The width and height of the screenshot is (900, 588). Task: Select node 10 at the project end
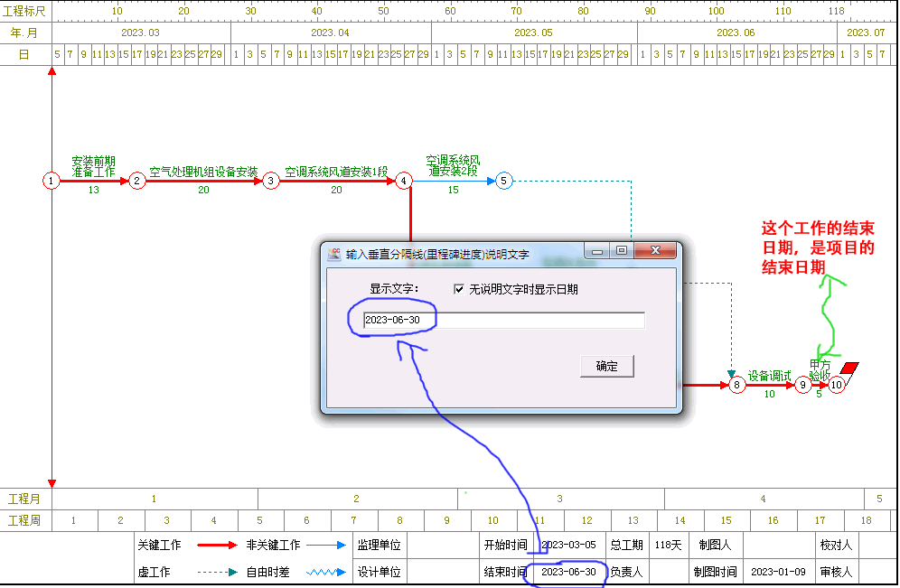(x=836, y=385)
